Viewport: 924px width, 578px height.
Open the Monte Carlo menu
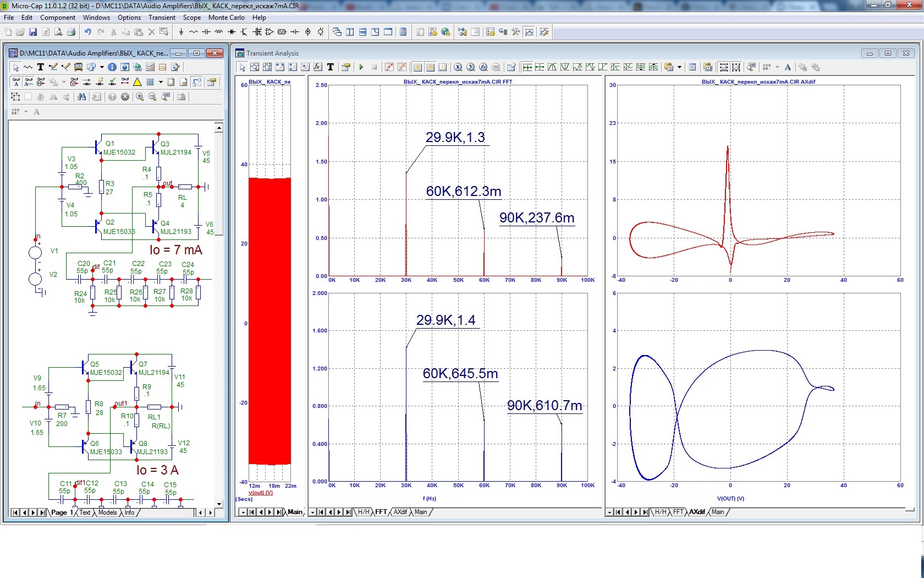[226, 18]
